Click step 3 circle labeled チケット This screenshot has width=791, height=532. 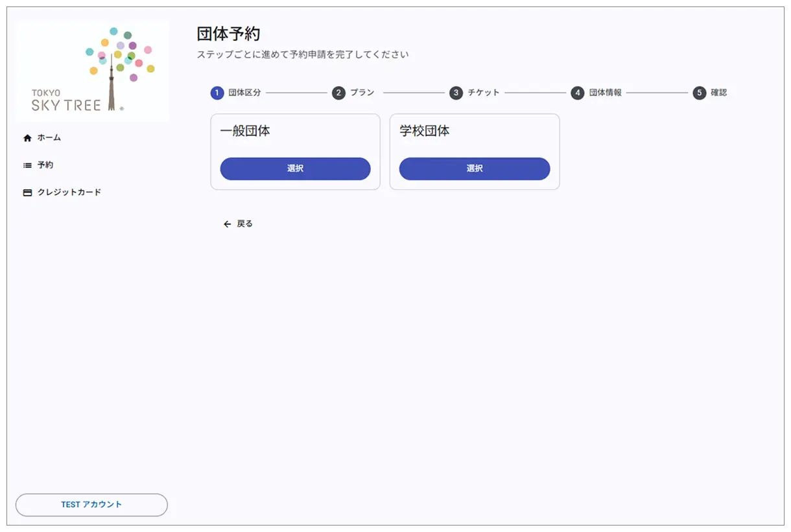456,93
